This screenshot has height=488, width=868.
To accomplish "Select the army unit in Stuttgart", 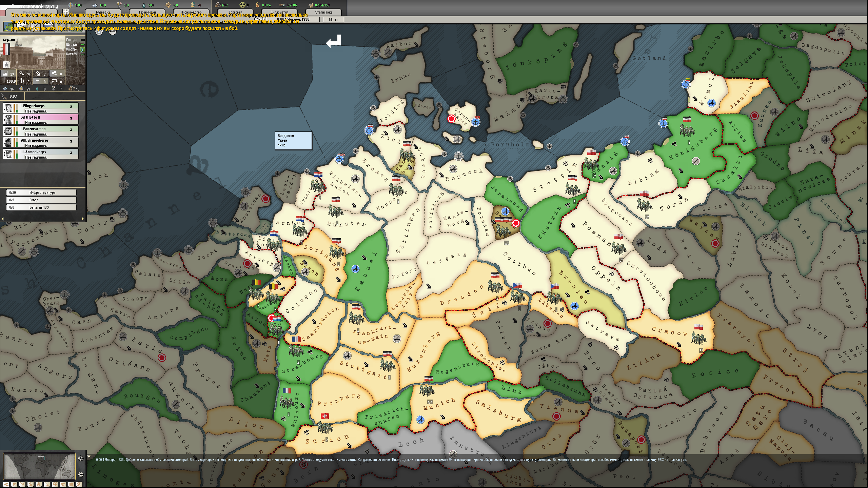I will point(387,365).
